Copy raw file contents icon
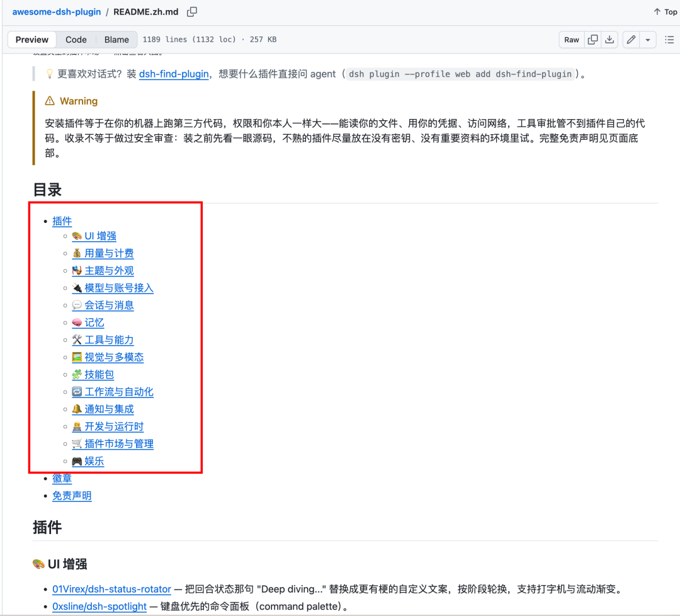680x616 pixels. 592,40
